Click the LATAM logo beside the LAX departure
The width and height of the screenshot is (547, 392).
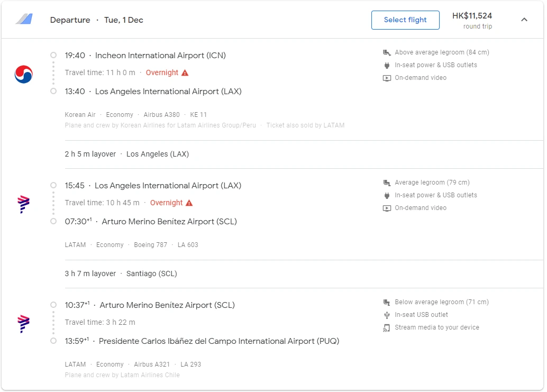(x=24, y=204)
